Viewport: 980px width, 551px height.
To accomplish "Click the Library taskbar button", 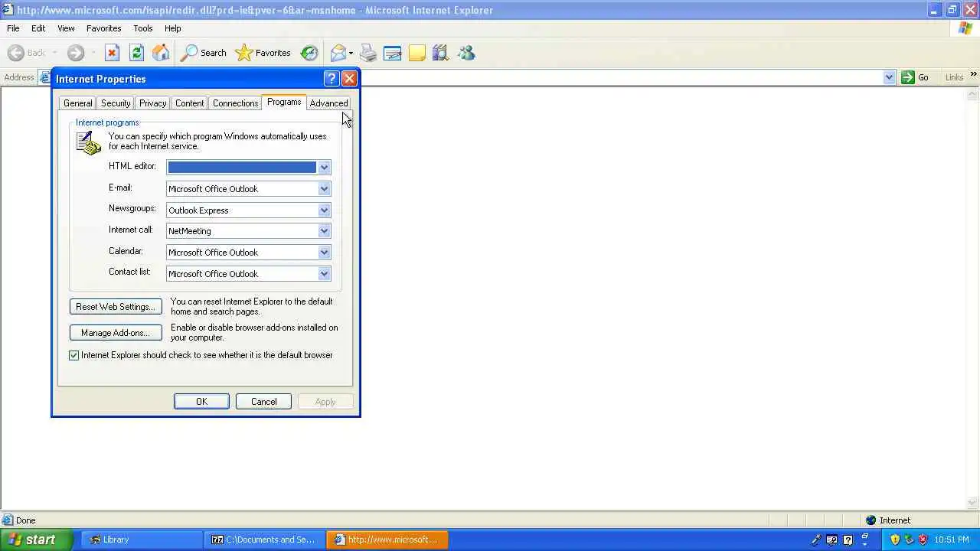I will pyautogui.click(x=141, y=540).
